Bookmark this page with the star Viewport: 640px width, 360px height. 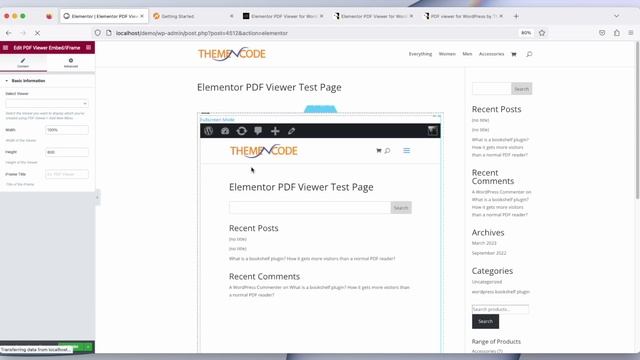(x=542, y=33)
